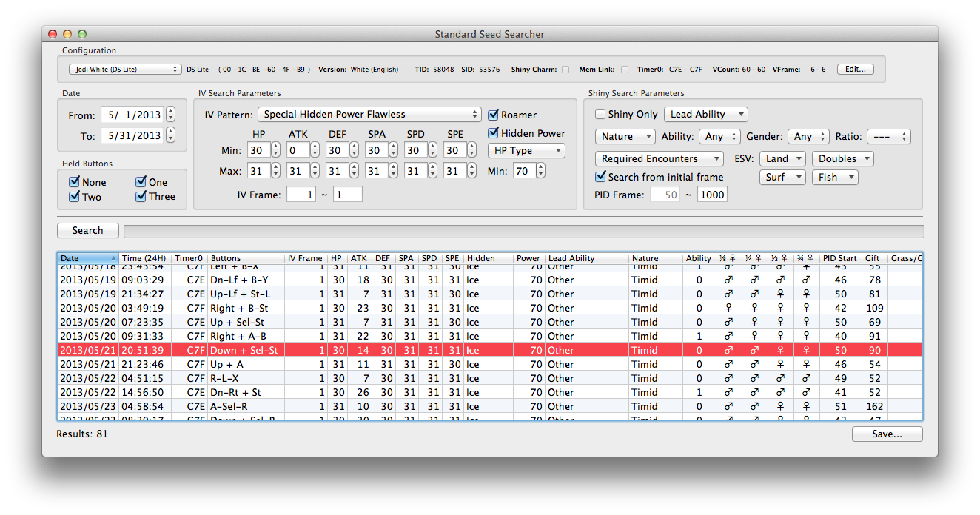Click the From date field
Screen dimensions: 980x515
point(132,115)
